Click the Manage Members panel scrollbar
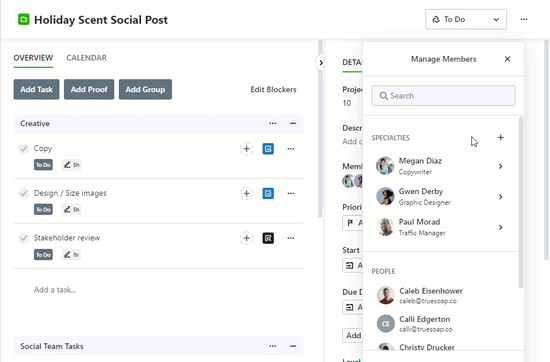Image resolution: width=550 pixels, height=362 pixels. tap(521, 203)
